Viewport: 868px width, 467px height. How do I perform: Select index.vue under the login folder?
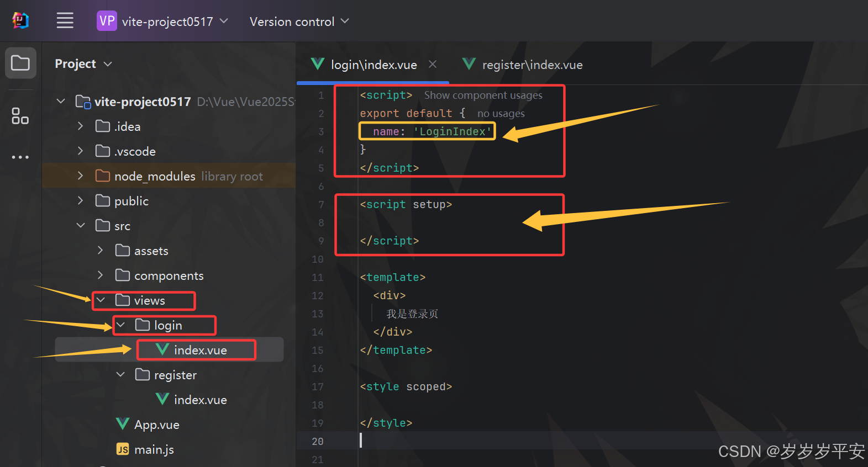coord(201,350)
